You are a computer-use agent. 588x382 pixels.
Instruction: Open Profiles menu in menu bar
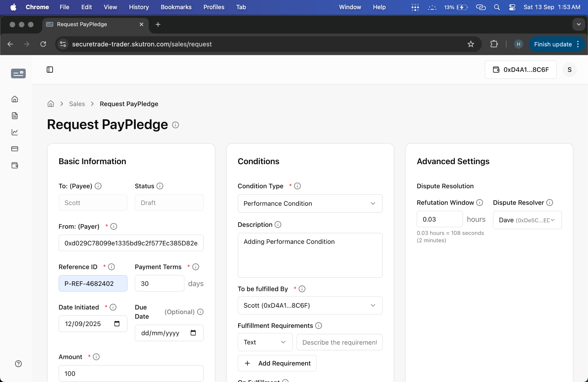214,7
